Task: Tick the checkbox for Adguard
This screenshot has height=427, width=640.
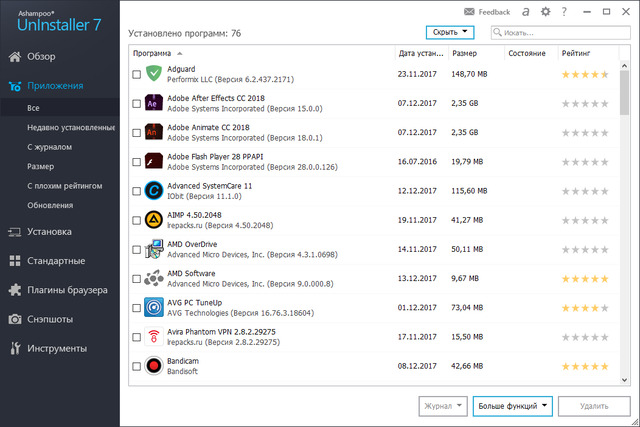Action: pos(137,74)
